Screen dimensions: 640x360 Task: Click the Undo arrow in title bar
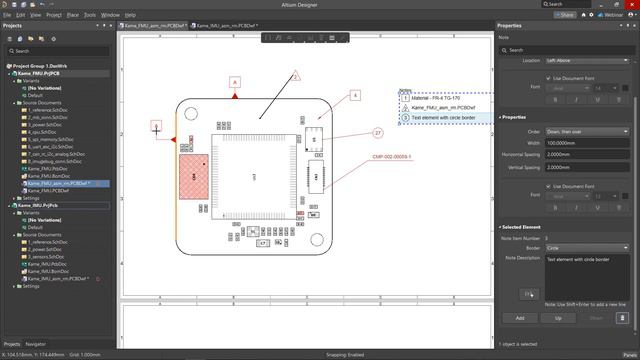(x=42, y=4)
